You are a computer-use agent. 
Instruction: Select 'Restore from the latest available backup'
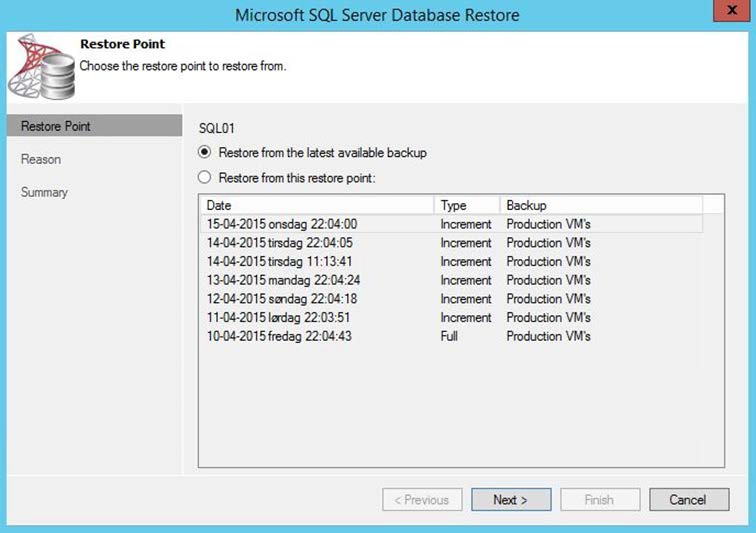(x=205, y=153)
